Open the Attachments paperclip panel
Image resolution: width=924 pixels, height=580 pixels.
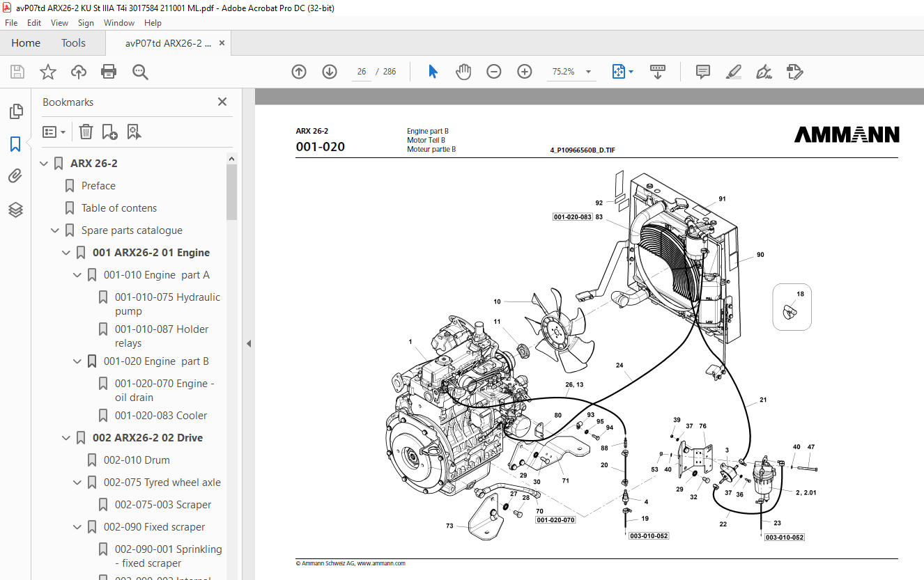click(x=15, y=176)
